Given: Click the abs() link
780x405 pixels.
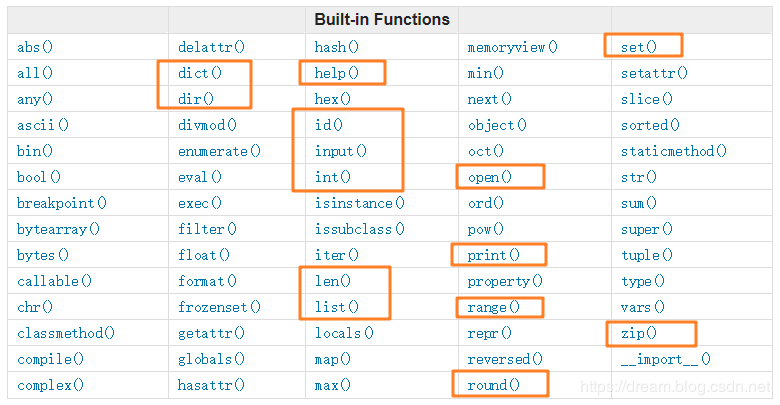Looking at the screenshot, I should click(x=34, y=47).
